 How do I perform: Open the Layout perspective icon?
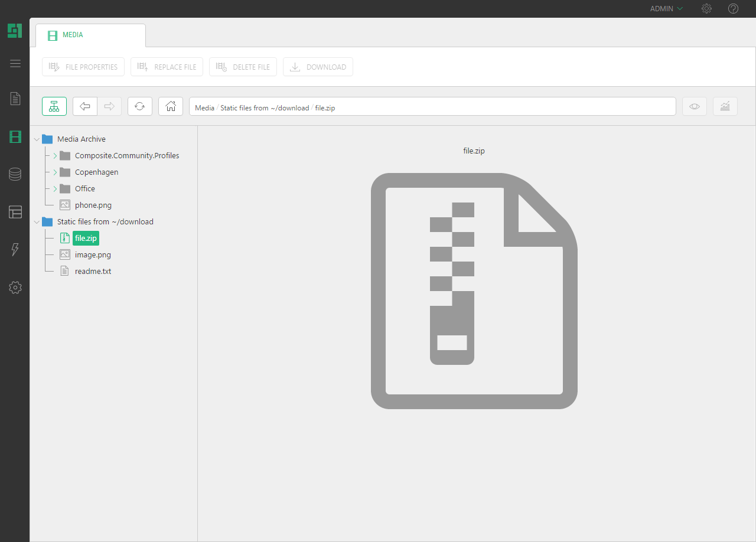click(15, 212)
